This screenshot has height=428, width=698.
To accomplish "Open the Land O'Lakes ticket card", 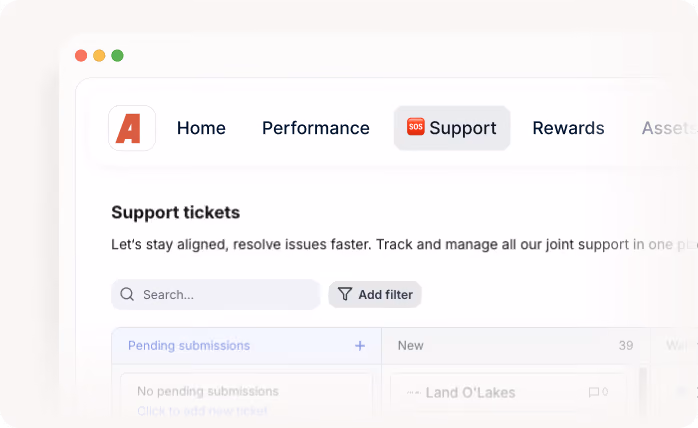I will (x=508, y=392).
